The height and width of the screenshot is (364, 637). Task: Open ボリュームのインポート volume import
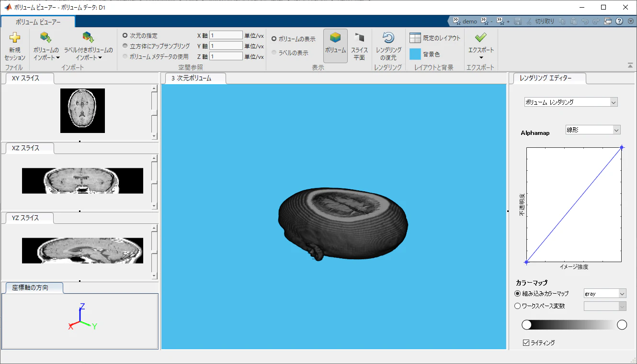46,46
